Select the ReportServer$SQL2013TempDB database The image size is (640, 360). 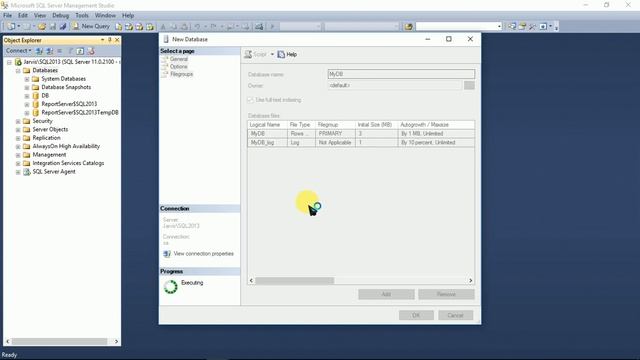80,112
